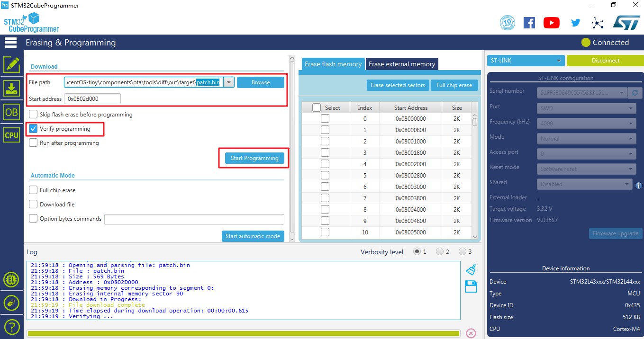This screenshot has width=644, height=339.
Task: Open the eraser sidebar icon
Action: 11,303
